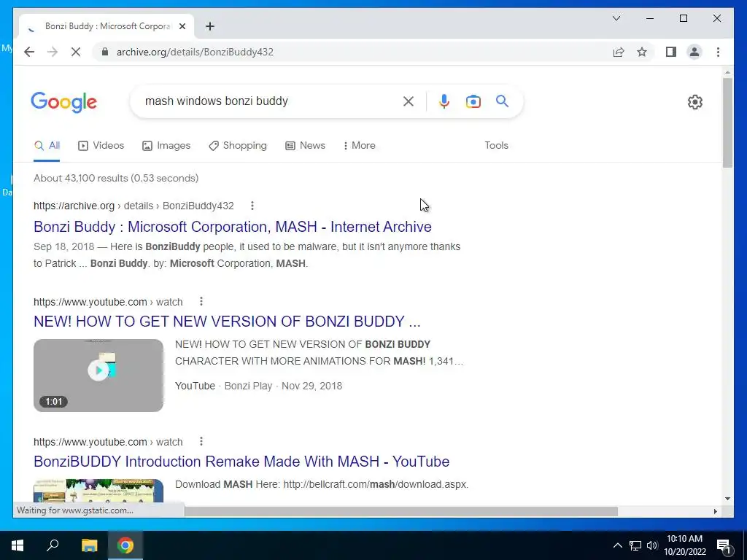Open the Chrome profile avatar
Screen dimensions: 747x560
[694, 52]
